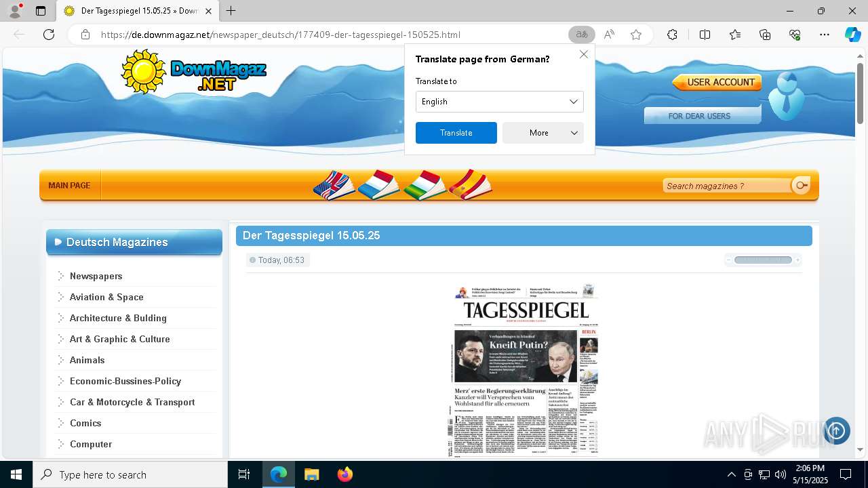This screenshot has width=868, height=488.
Task: Open the taskbar volume icon
Action: tap(780, 474)
